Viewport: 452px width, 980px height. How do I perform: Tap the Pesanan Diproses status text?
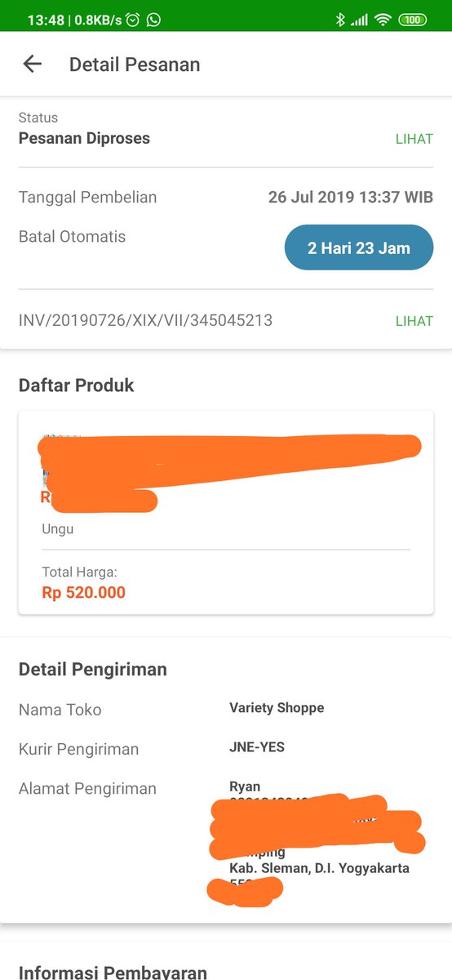(84, 138)
